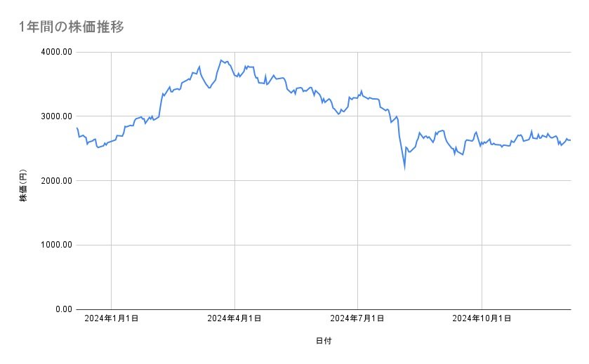Click the 2000.00 y-axis label
Viewport: 589px width, 364px height.
point(55,181)
